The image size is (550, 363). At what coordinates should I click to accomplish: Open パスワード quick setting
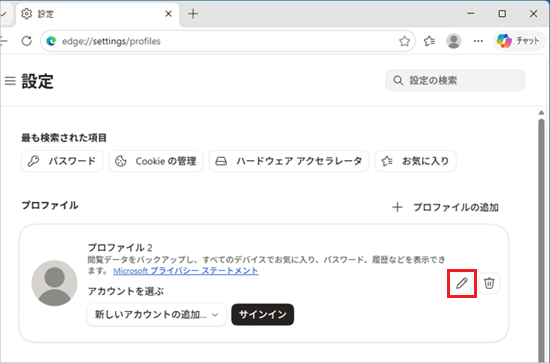(62, 161)
